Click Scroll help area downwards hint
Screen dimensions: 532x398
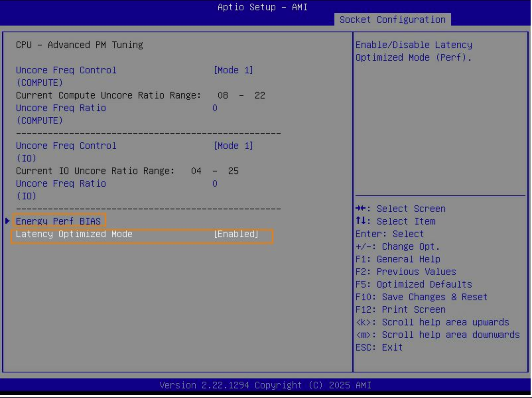(x=437, y=335)
